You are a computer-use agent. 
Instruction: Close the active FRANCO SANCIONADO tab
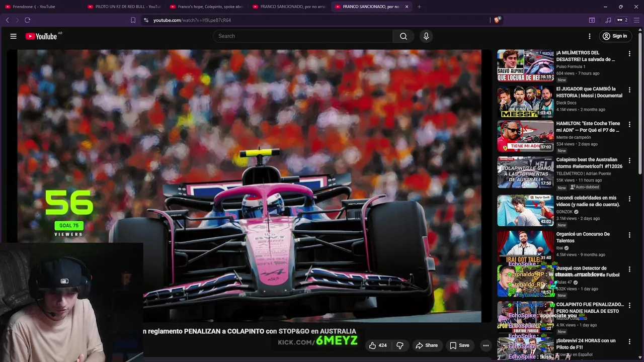[x=407, y=7]
